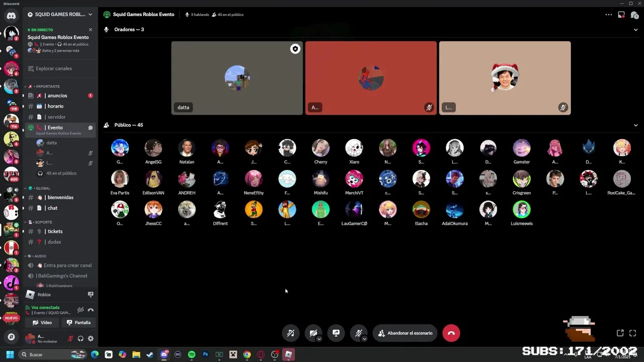Open the horario channel

(x=60, y=106)
